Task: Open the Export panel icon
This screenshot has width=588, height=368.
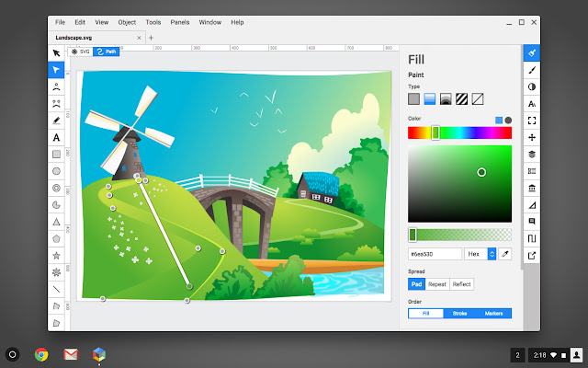Action: (x=532, y=256)
